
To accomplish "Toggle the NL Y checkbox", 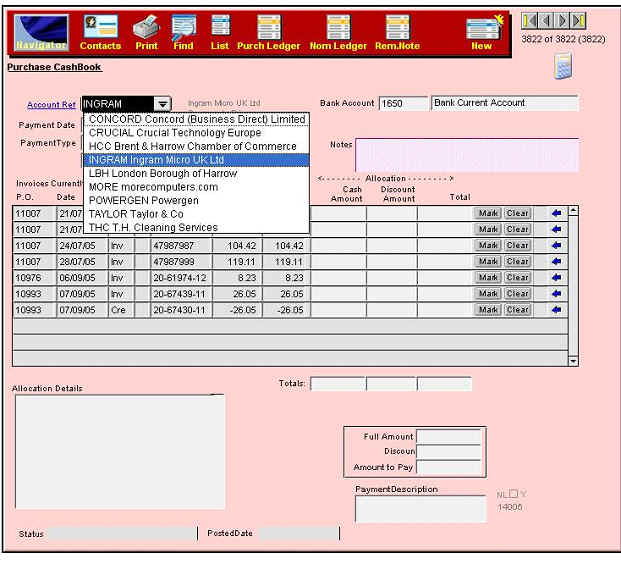I will pyautogui.click(x=514, y=494).
